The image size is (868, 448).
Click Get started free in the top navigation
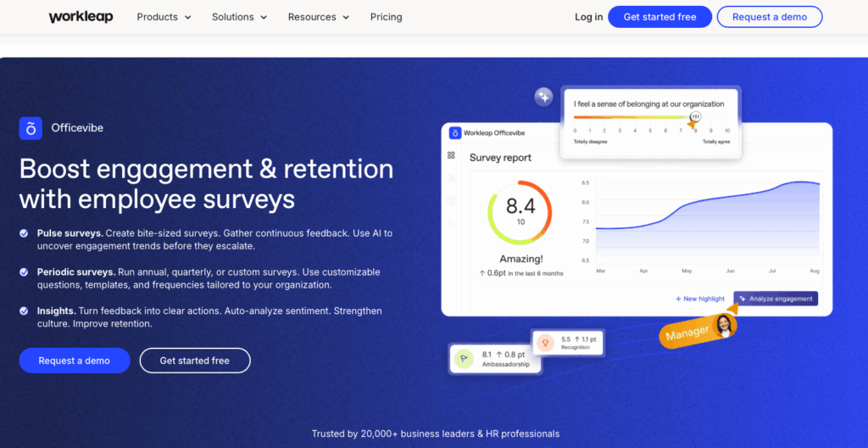659,17
